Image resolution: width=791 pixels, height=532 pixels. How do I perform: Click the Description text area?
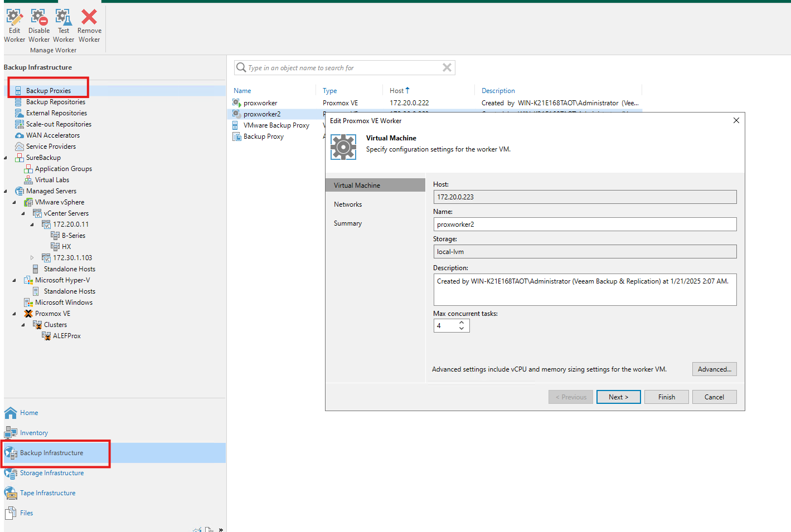click(x=585, y=290)
